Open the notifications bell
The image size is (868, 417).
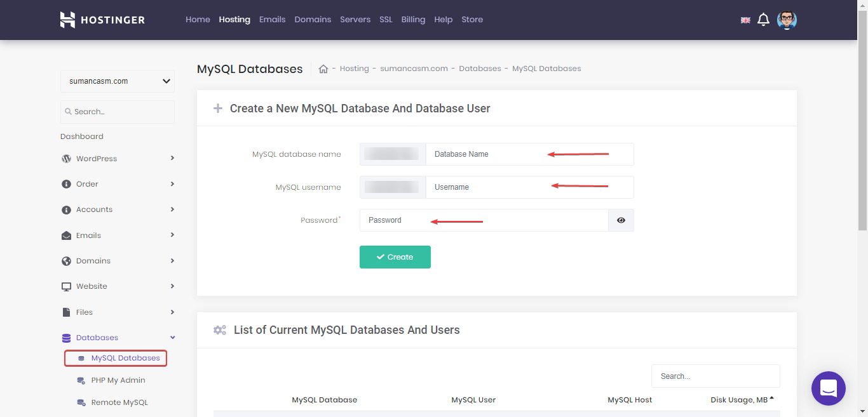pos(764,20)
